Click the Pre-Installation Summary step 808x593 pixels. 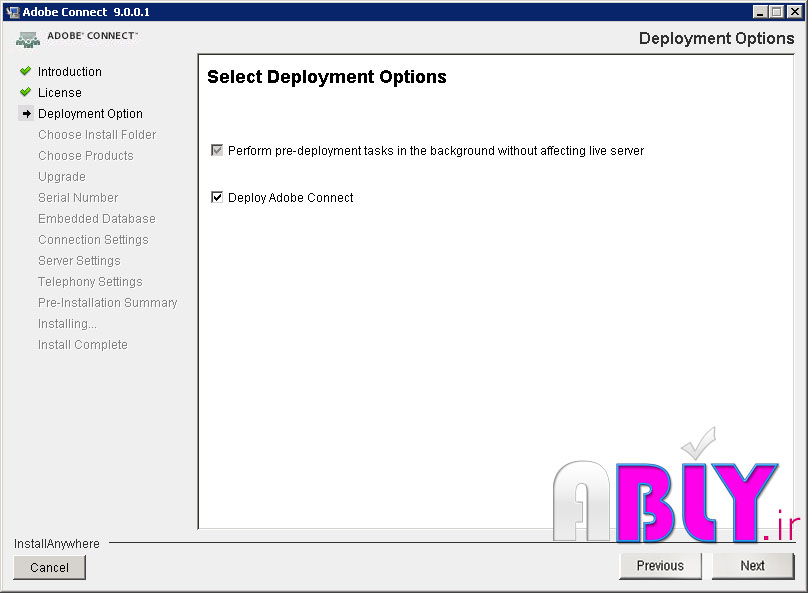pos(107,302)
